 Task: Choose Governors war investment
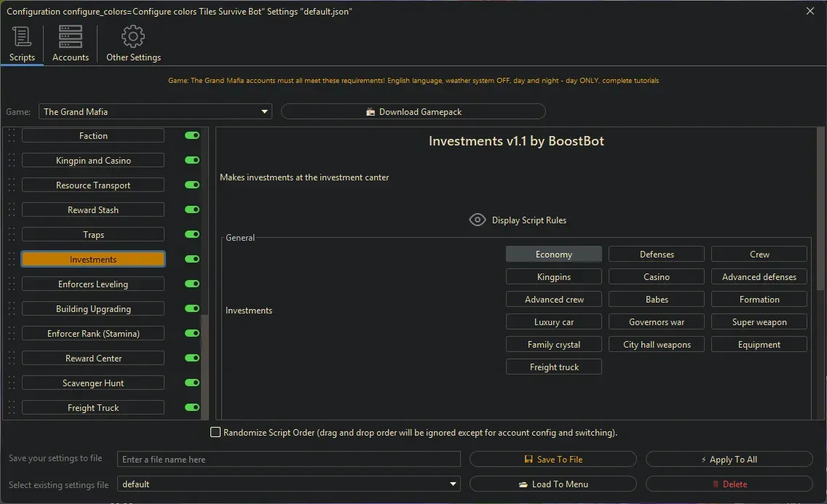tap(657, 322)
